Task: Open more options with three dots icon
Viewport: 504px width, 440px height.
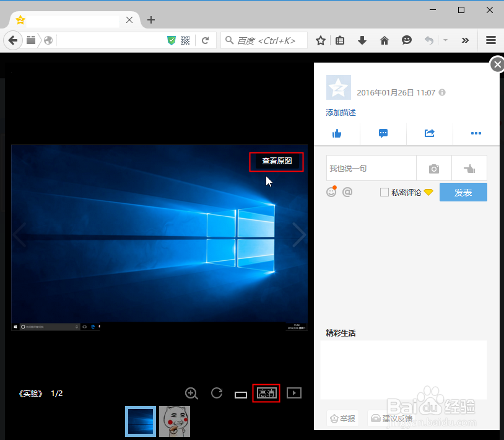Action: coord(476,133)
